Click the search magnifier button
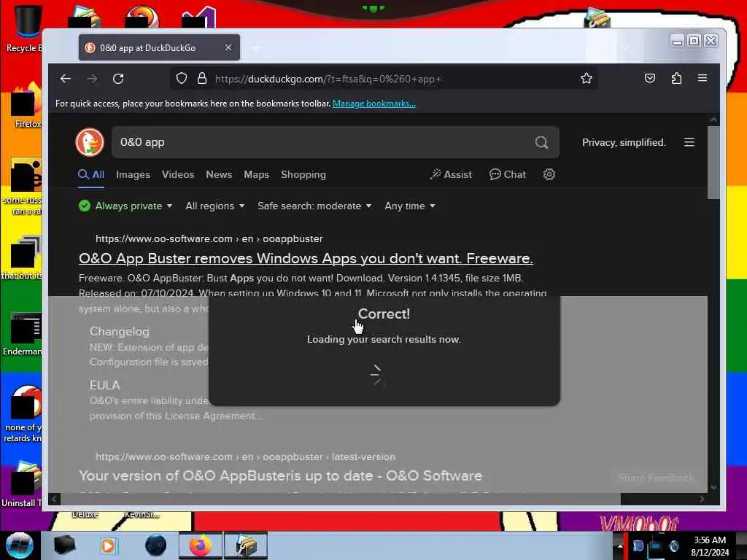Image resolution: width=747 pixels, height=560 pixels. point(541,142)
